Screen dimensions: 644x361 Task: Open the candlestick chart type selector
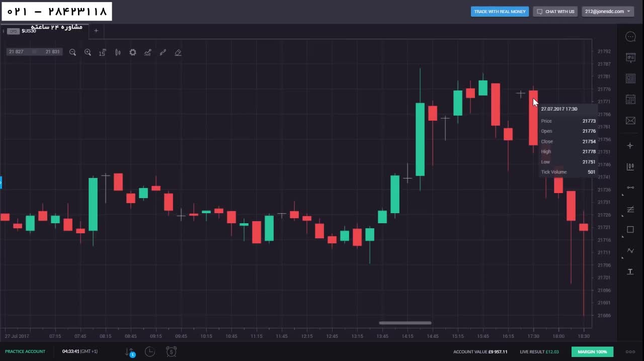[118, 52]
